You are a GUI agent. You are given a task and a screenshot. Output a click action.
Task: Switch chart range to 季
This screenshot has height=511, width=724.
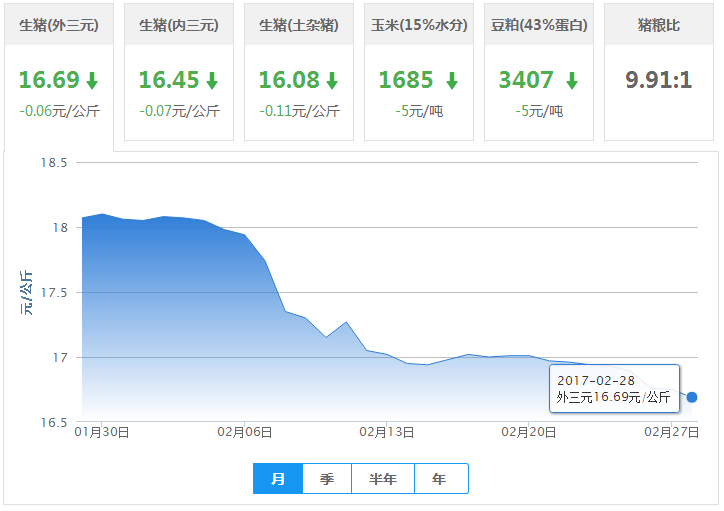coord(327,479)
